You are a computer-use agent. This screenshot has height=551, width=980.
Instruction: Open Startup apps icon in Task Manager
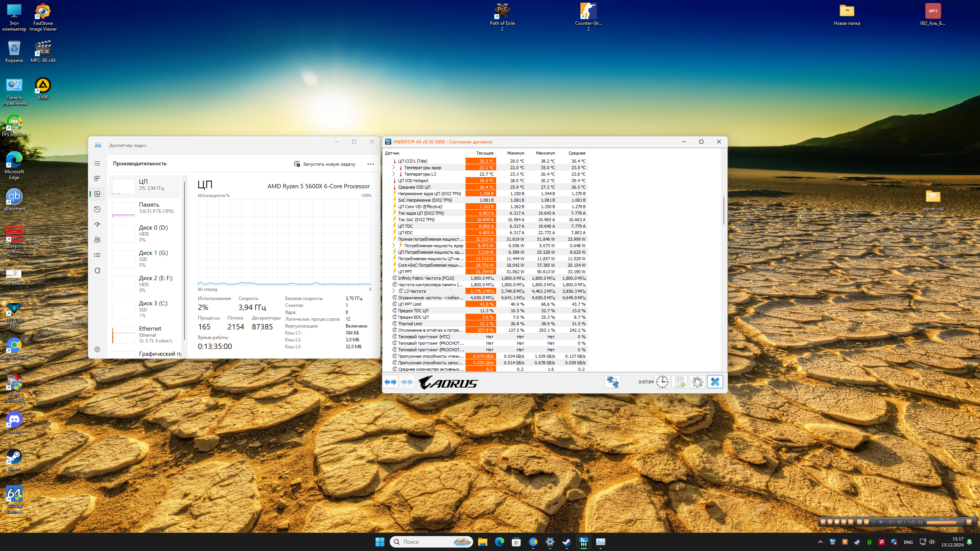pyautogui.click(x=97, y=225)
